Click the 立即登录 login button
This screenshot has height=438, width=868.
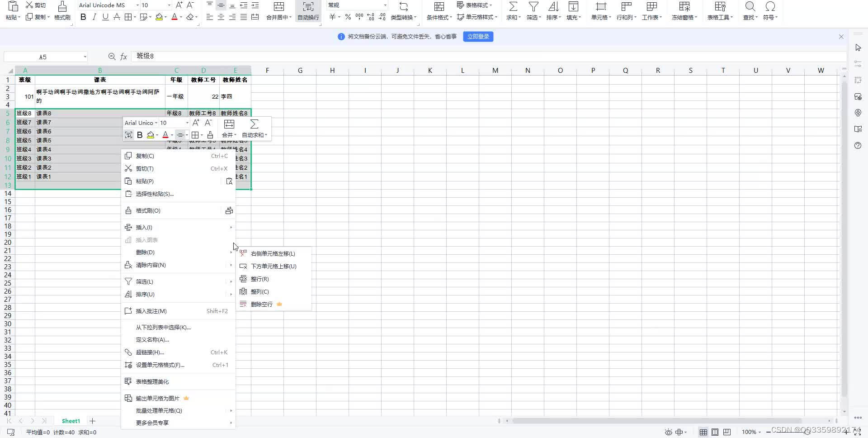click(478, 36)
